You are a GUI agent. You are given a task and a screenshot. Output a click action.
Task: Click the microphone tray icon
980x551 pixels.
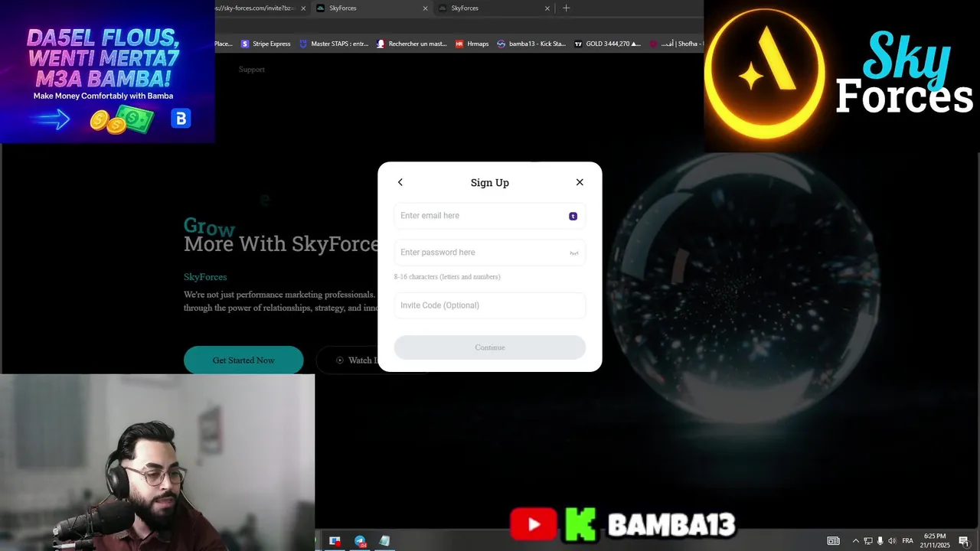click(x=880, y=541)
